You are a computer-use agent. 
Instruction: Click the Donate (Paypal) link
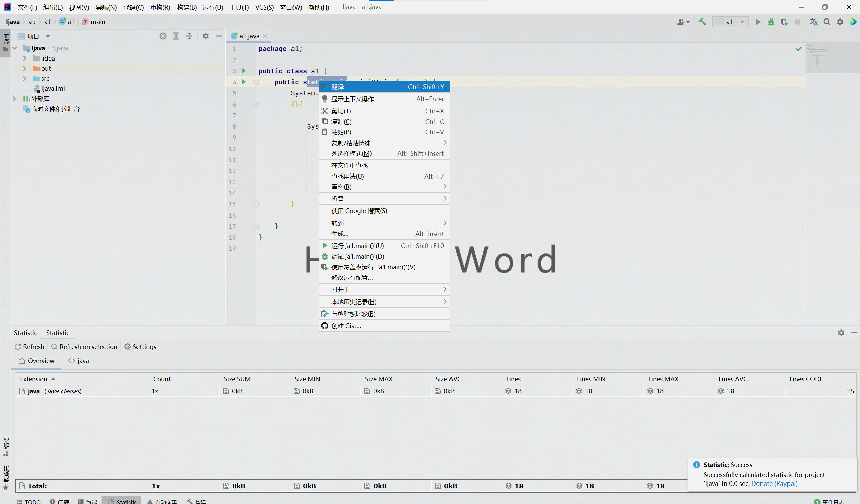click(x=774, y=483)
